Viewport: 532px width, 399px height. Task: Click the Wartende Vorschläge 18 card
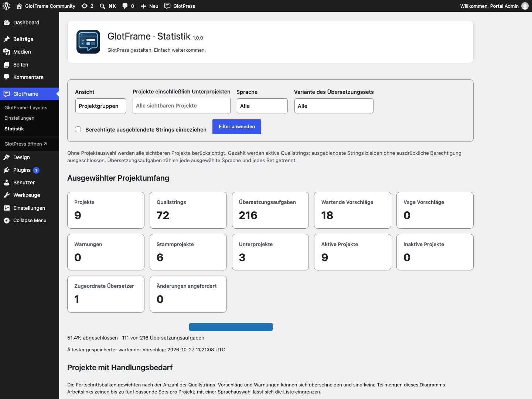point(353,210)
